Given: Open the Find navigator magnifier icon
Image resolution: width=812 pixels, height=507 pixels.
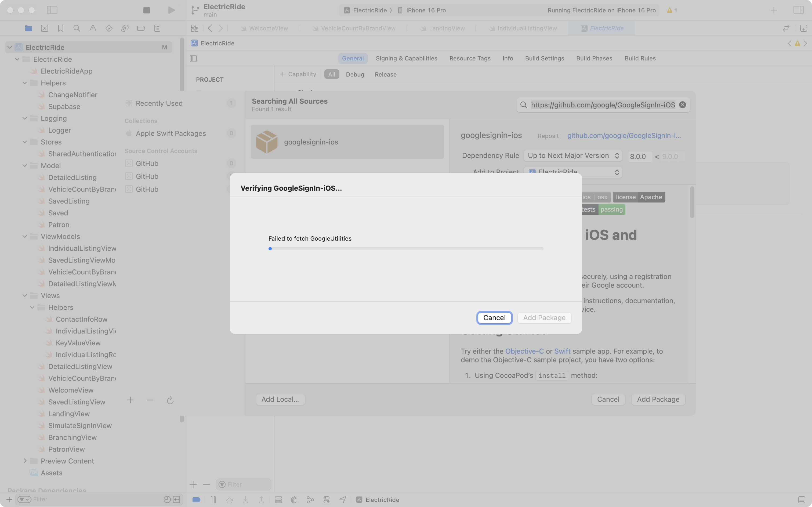Looking at the screenshot, I should [77, 28].
